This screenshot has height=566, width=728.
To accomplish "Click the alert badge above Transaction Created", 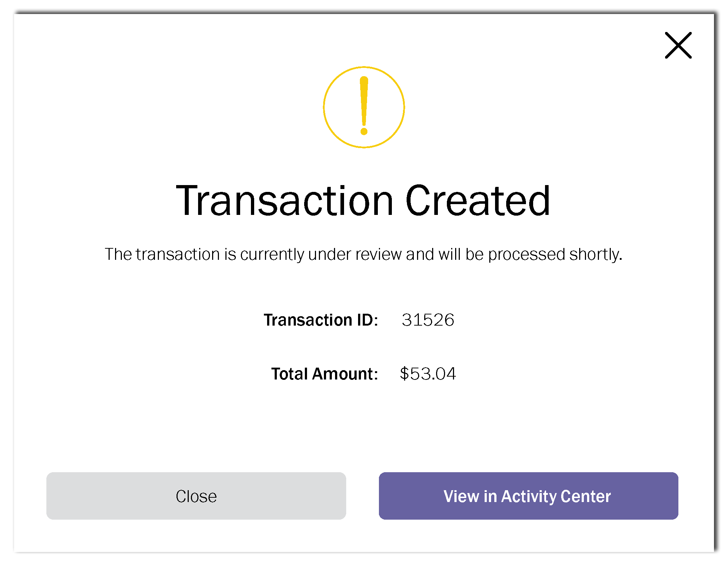I will 364,107.
